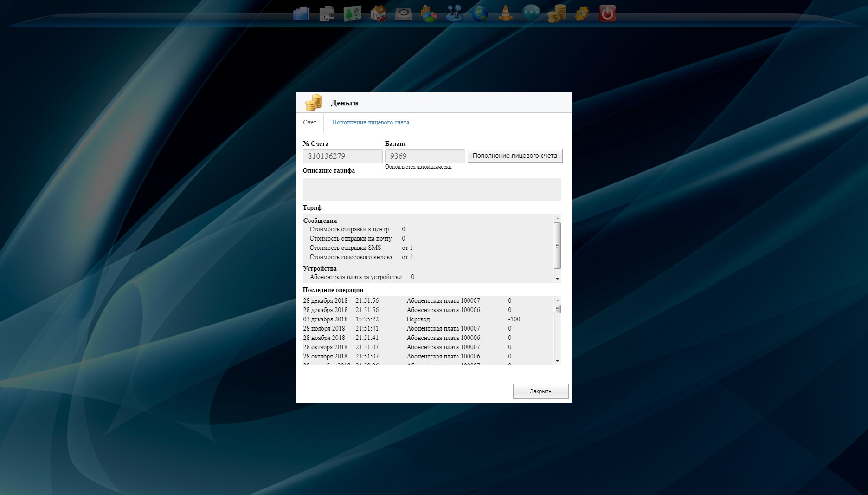Open the Пополнение лицевого счета tab
868x495 pixels.
(x=370, y=123)
